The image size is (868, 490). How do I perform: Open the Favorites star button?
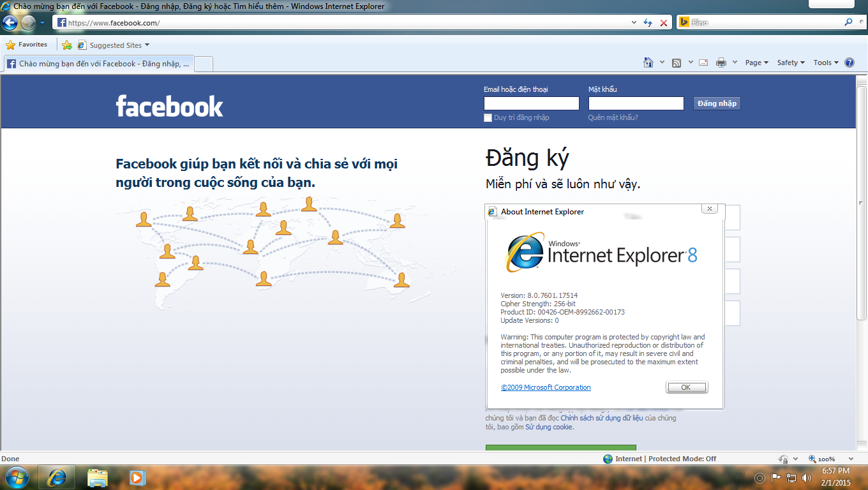[x=27, y=45]
